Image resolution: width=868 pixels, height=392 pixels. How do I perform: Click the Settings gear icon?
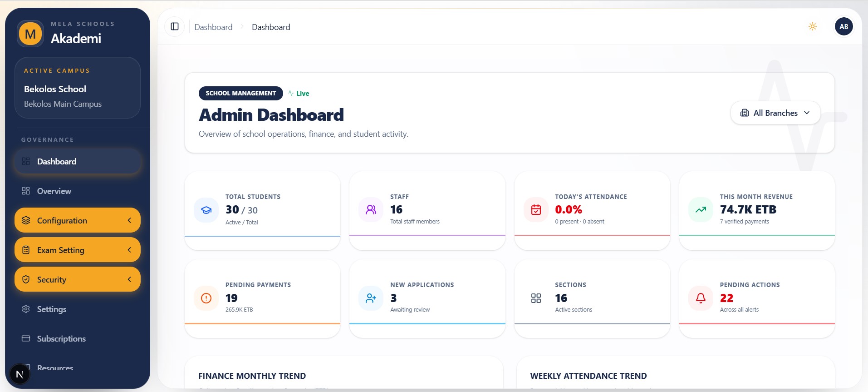click(x=26, y=309)
